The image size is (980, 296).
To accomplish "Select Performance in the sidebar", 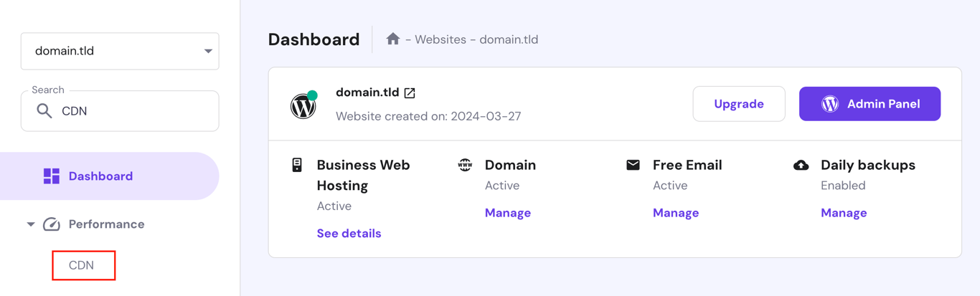I will 106,224.
